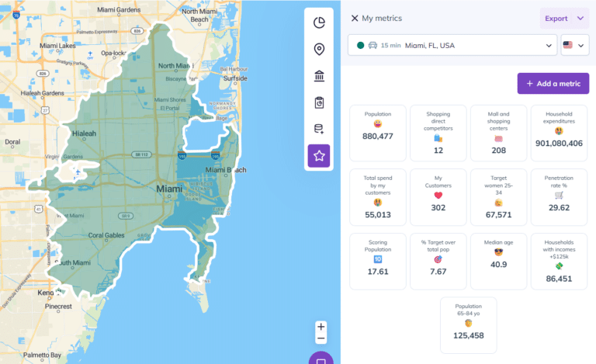Click the Household expenditures emoji icon
The image size is (596, 364).
click(559, 131)
